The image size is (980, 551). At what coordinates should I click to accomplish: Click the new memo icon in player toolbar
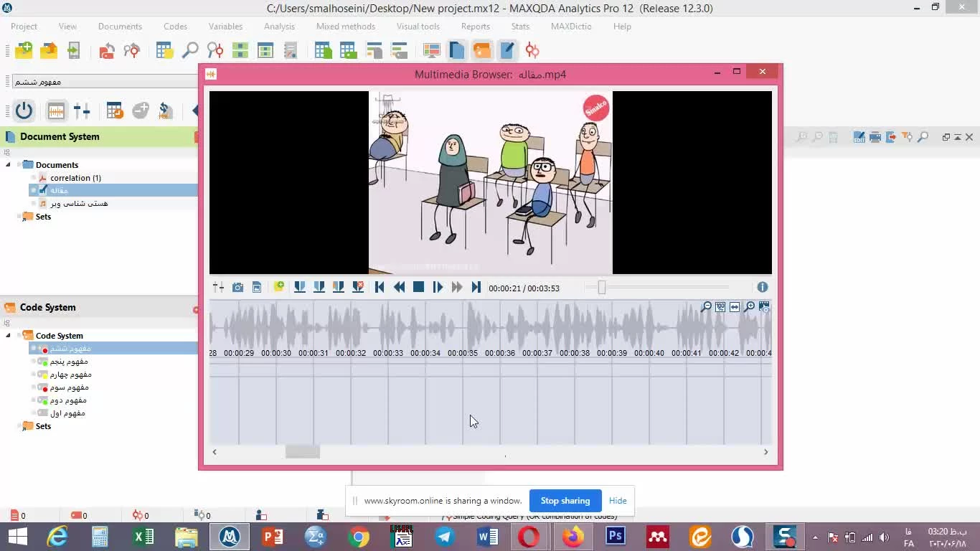[279, 287]
